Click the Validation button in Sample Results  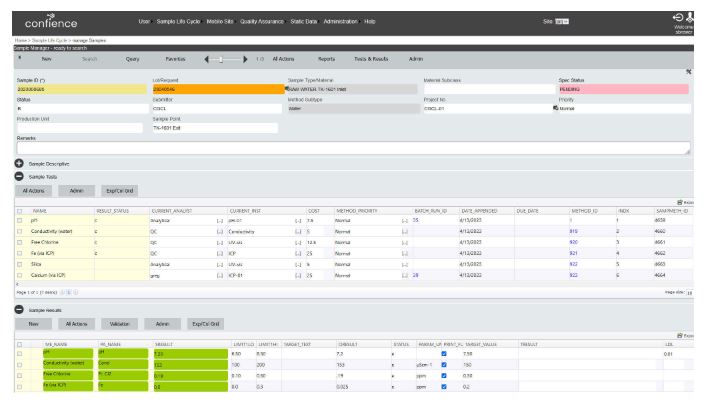[119, 324]
